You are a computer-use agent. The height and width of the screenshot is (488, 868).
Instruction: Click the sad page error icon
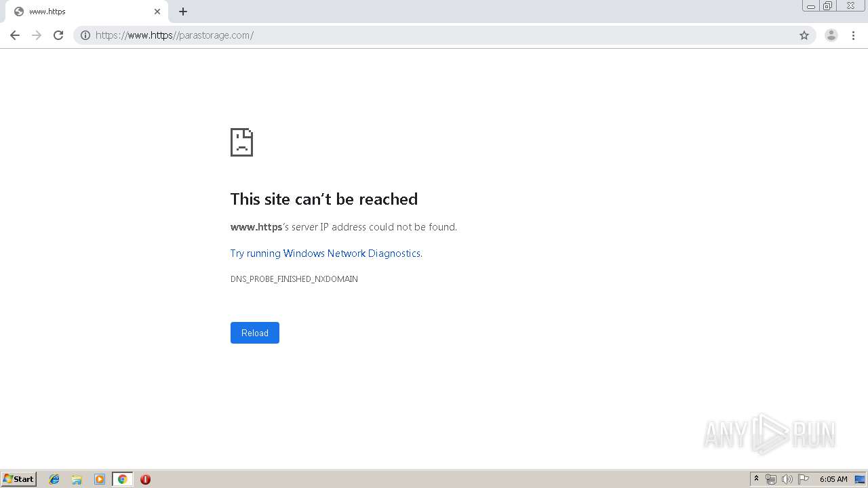pos(241,142)
